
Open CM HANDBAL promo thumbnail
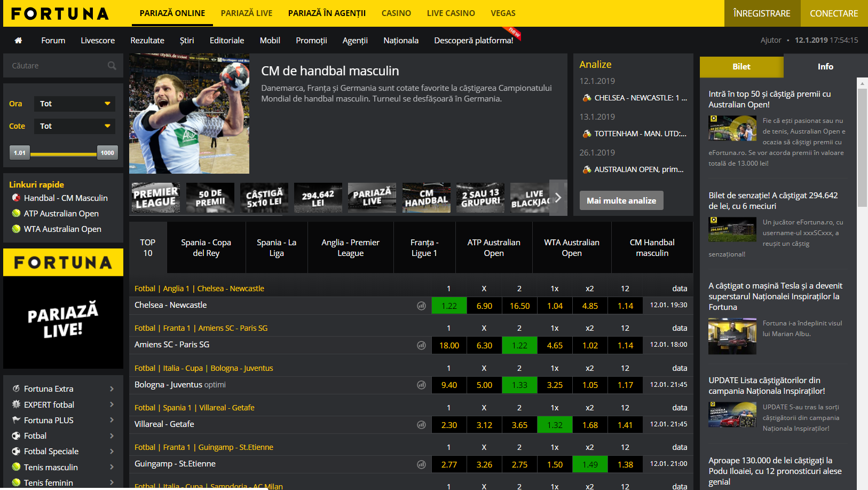pos(427,198)
